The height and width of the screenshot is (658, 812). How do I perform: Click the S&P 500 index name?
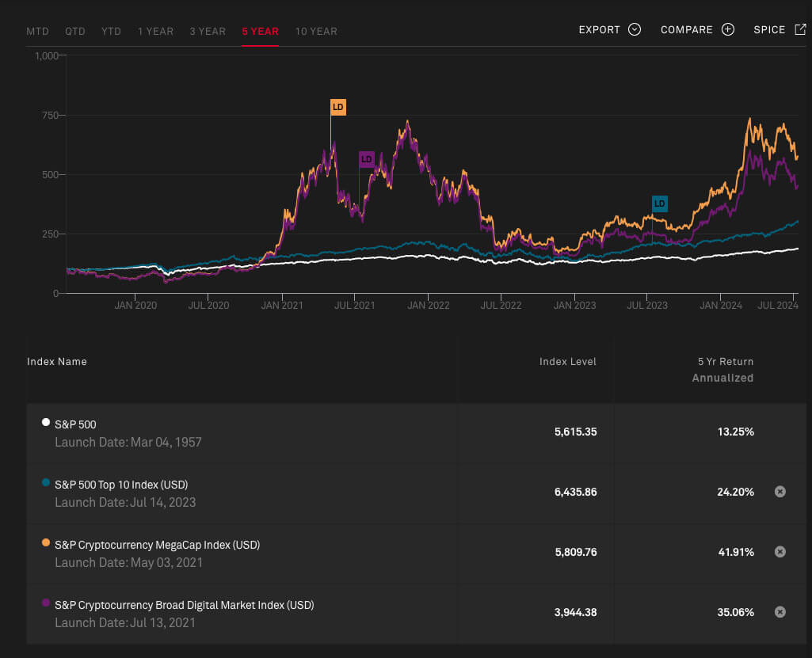point(75,424)
